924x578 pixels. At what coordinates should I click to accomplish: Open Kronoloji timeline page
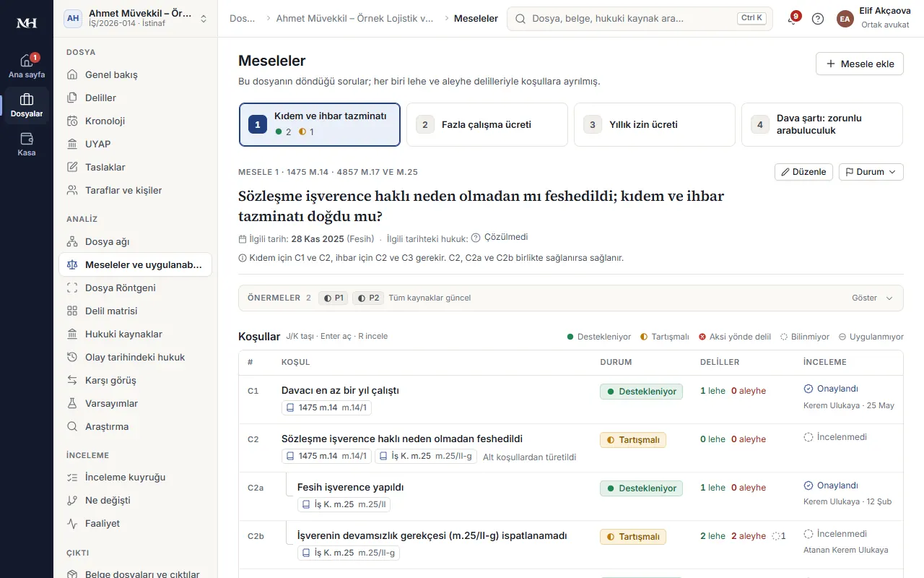click(x=136, y=121)
